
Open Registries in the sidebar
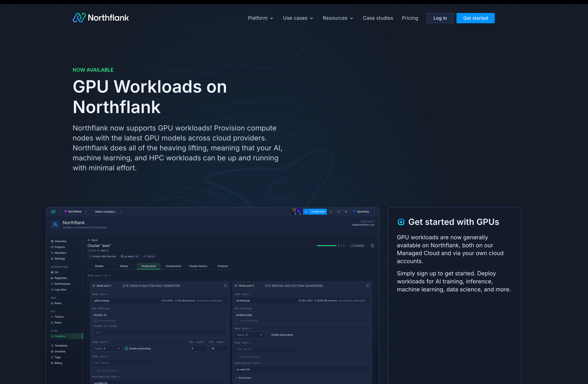[59, 278]
